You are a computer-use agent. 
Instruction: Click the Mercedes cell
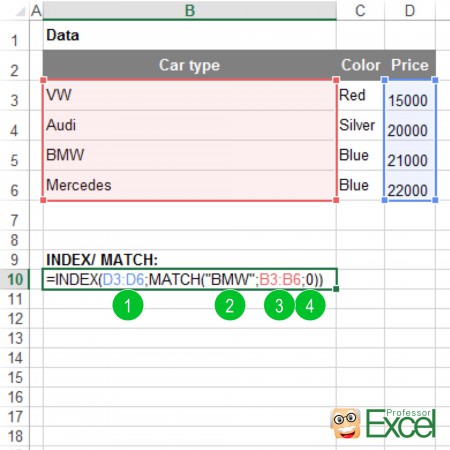tap(190, 185)
